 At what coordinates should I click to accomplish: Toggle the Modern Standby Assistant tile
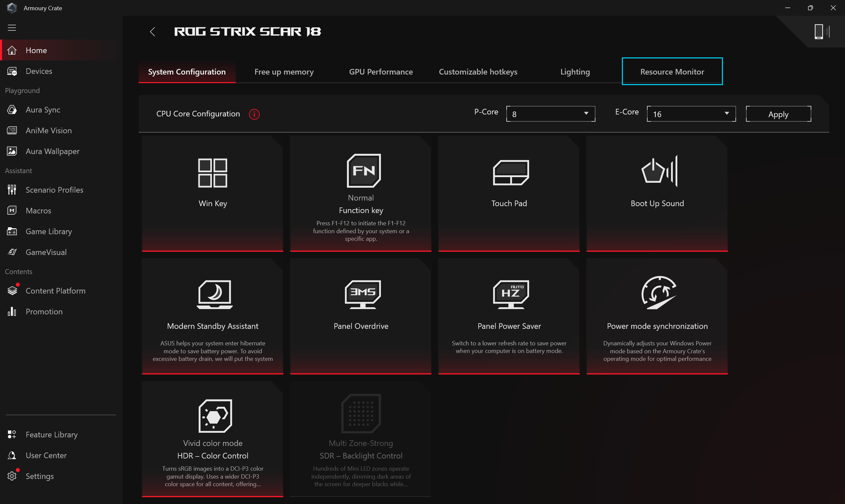coord(212,316)
